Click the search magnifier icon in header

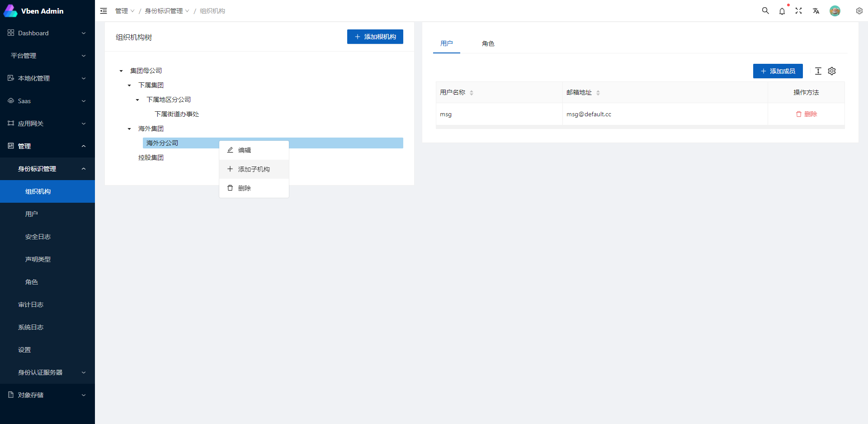[x=765, y=11]
